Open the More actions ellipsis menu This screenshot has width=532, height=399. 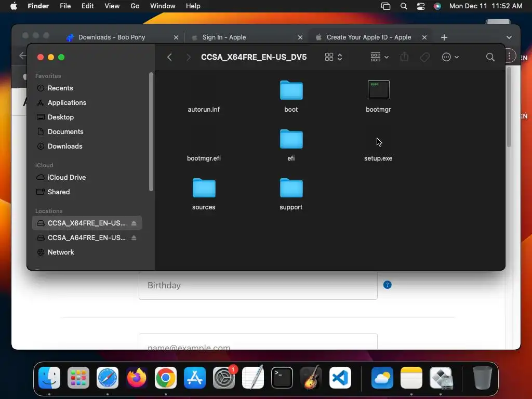(450, 57)
